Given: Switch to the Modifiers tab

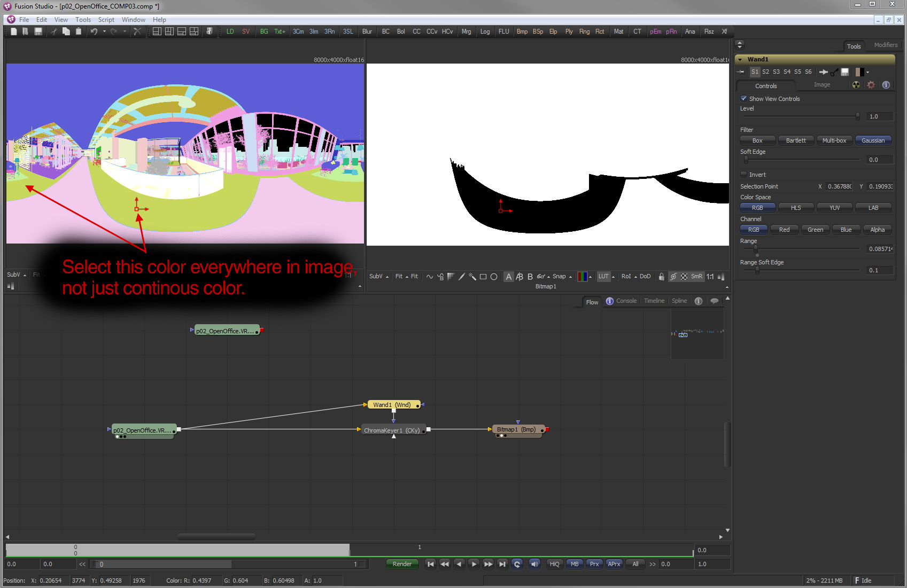Looking at the screenshot, I should (x=886, y=45).
